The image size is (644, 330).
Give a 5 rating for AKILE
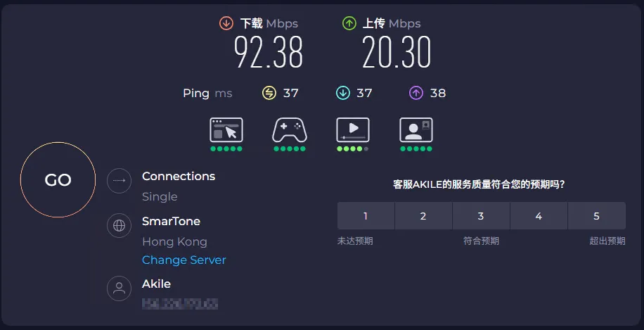[596, 216]
